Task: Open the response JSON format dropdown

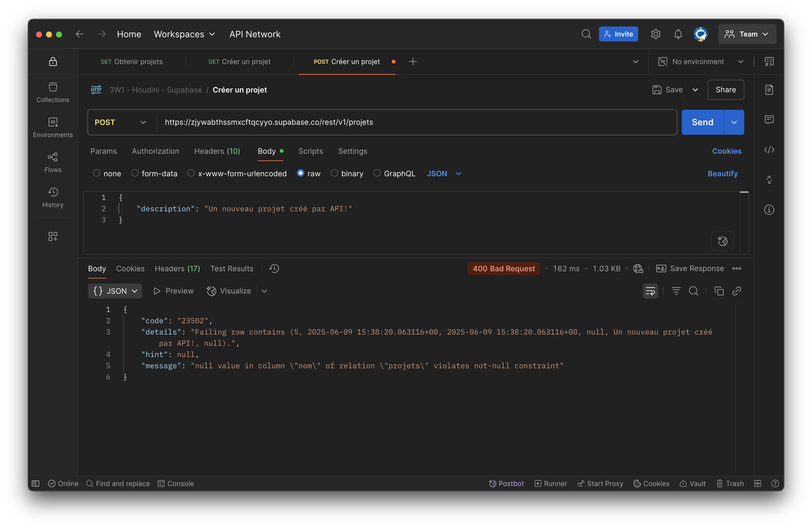Action: 115,291
